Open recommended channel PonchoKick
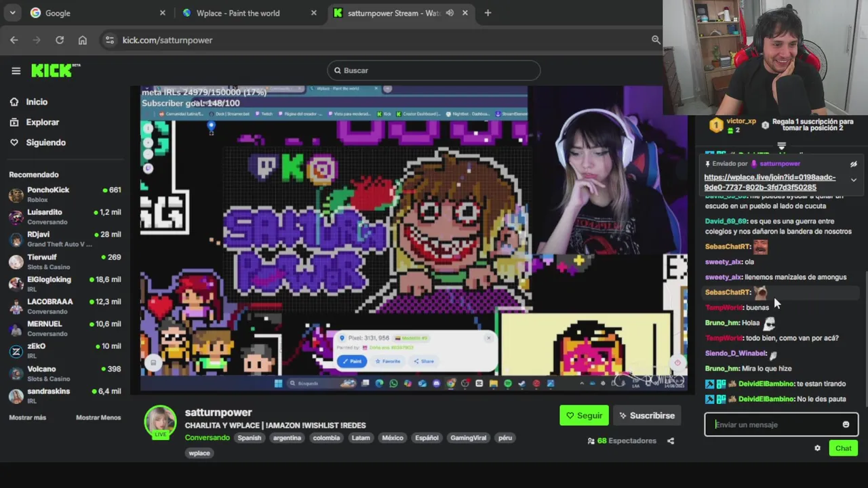This screenshot has height=488, width=868. [x=64, y=195]
